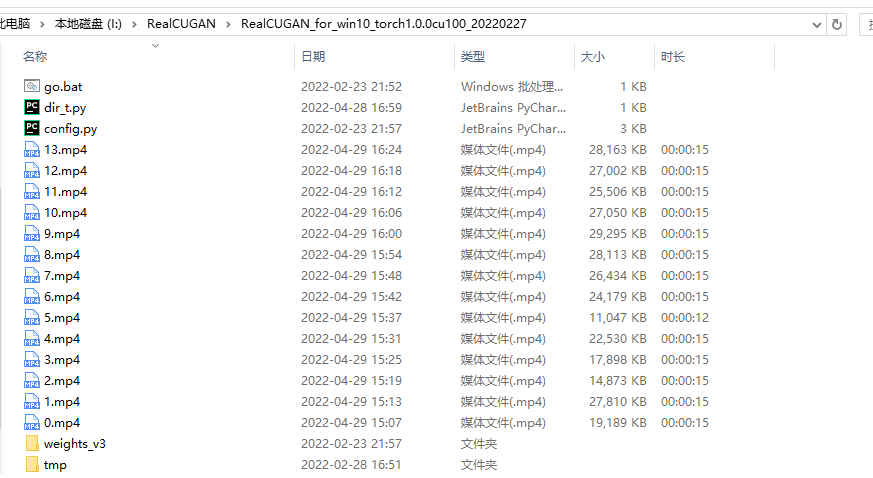Click the 0.mp4 video file icon
Image resolution: width=873 pixels, height=478 pixels.
(32, 422)
